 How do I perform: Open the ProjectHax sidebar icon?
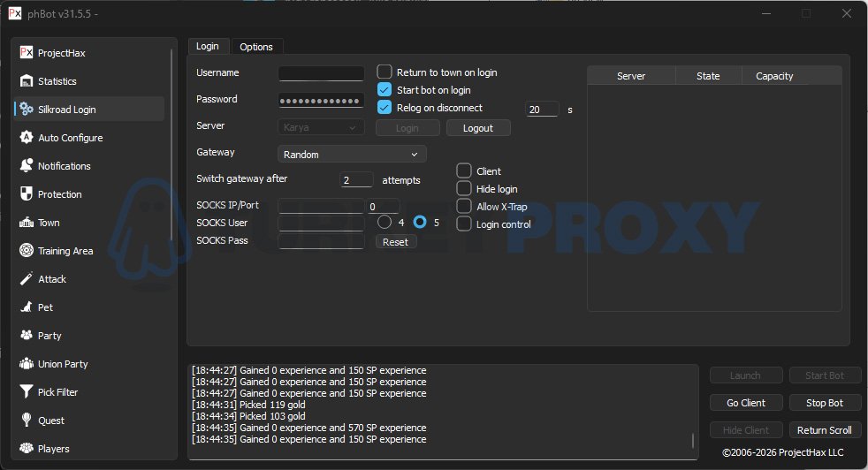26,53
